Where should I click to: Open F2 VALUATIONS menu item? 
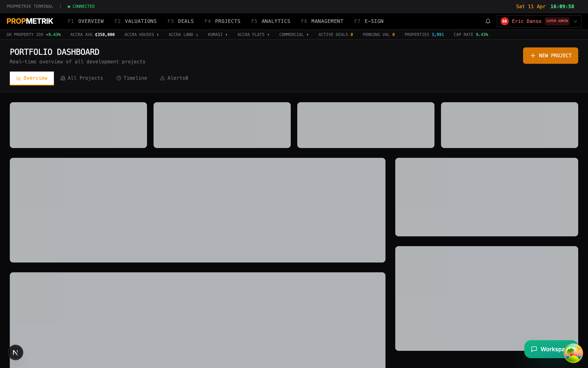[136, 21]
